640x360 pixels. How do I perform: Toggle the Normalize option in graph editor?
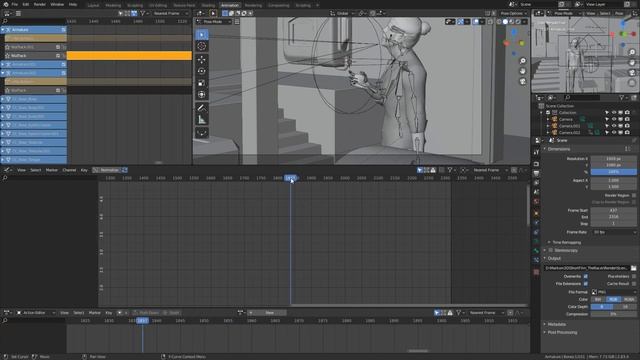point(106,170)
